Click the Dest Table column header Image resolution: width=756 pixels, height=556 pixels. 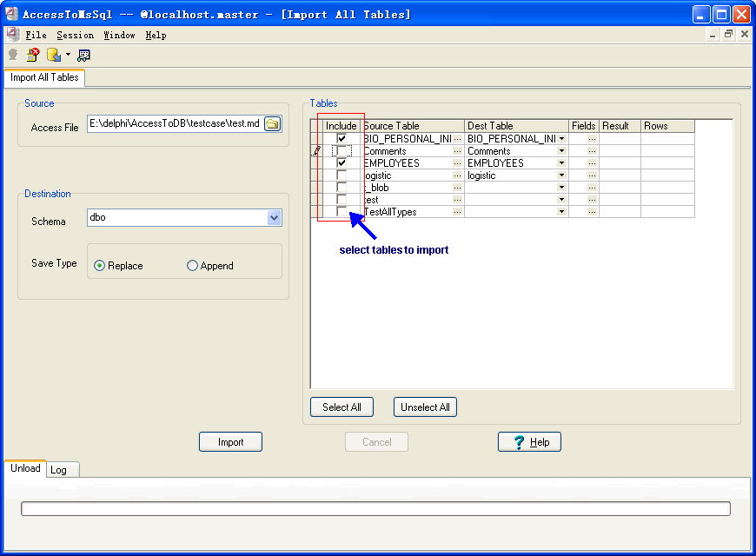click(516, 126)
